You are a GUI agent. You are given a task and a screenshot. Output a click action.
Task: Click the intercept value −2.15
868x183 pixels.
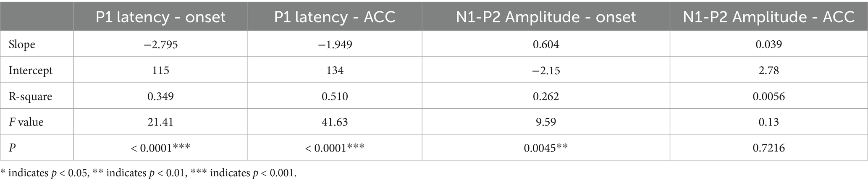coord(546,71)
